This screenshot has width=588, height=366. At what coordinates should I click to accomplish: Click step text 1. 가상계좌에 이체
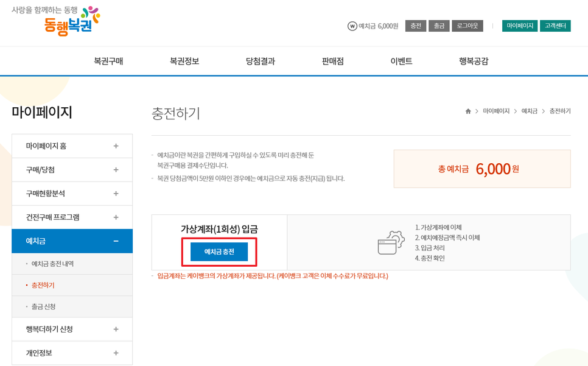tap(438, 227)
